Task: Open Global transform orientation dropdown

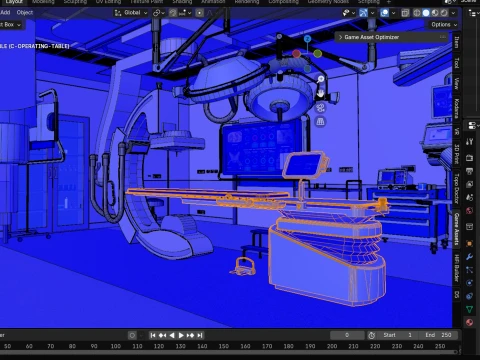Action: click(x=131, y=13)
